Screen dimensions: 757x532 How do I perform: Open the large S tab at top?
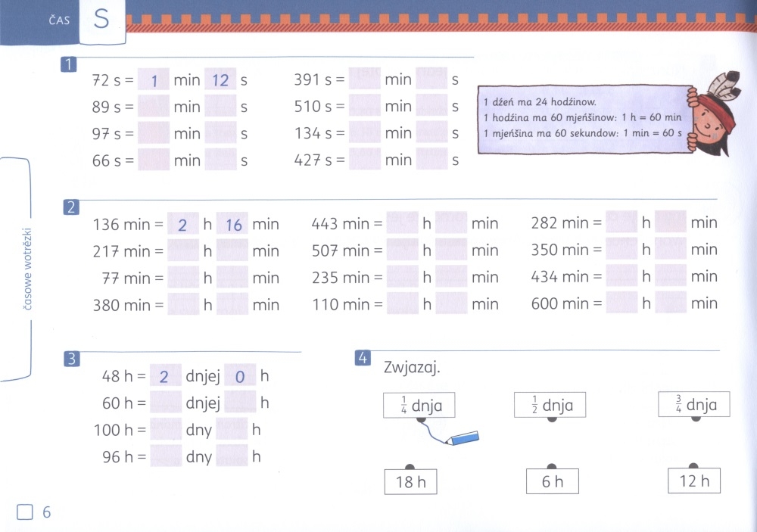pos(101,20)
